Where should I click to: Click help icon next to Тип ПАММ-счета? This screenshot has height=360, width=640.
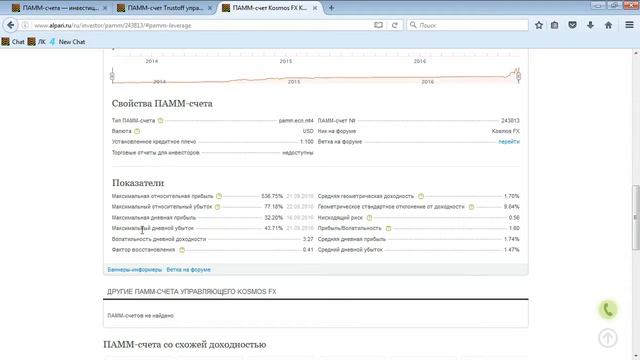click(160, 120)
